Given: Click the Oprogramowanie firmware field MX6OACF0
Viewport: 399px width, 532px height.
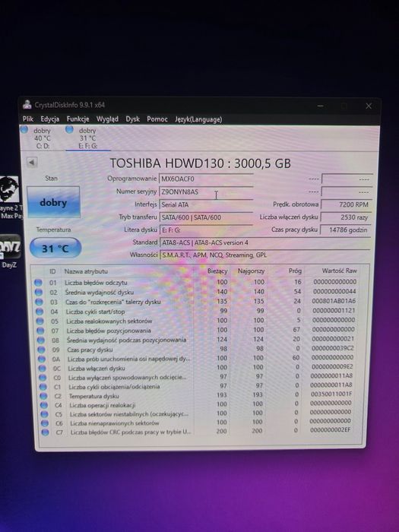Looking at the screenshot, I should click(206, 179).
